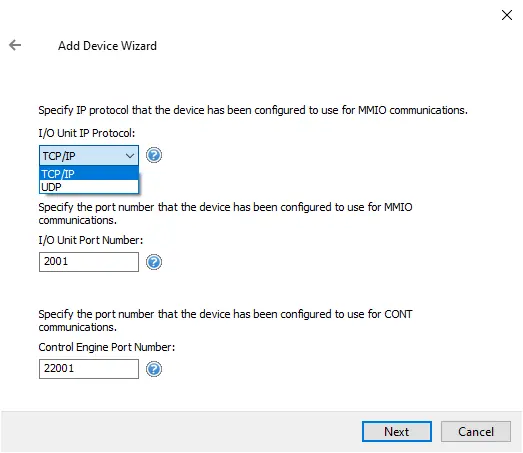Open help for I/O Unit IP Protocol
Image resolution: width=523 pixels, height=453 pixels.
coord(154,155)
